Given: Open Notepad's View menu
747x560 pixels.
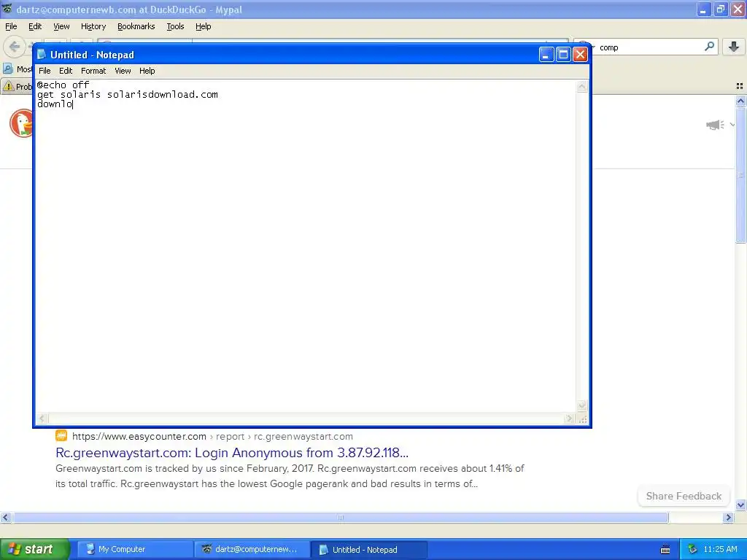Looking at the screenshot, I should click(123, 71).
